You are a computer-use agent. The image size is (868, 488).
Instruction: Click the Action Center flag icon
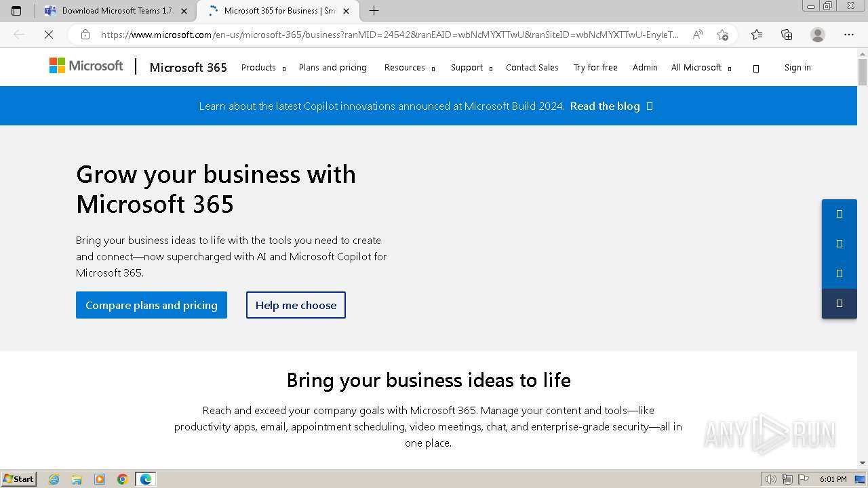click(x=804, y=479)
